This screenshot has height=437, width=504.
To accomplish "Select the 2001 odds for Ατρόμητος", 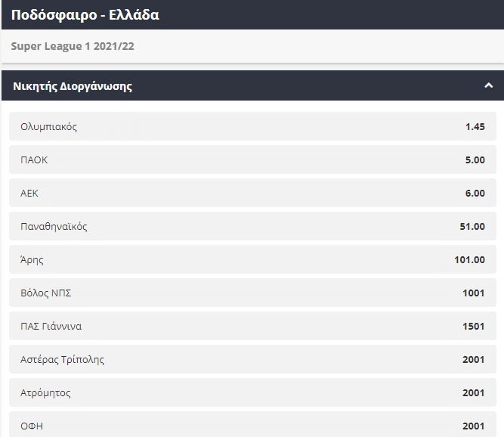I will [473, 392].
